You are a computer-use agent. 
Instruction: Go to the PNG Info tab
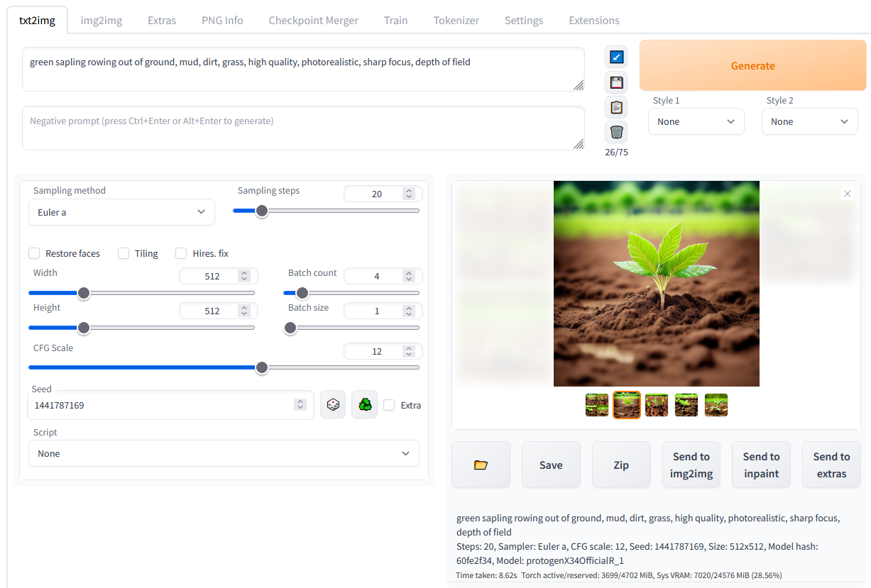click(x=222, y=21)
